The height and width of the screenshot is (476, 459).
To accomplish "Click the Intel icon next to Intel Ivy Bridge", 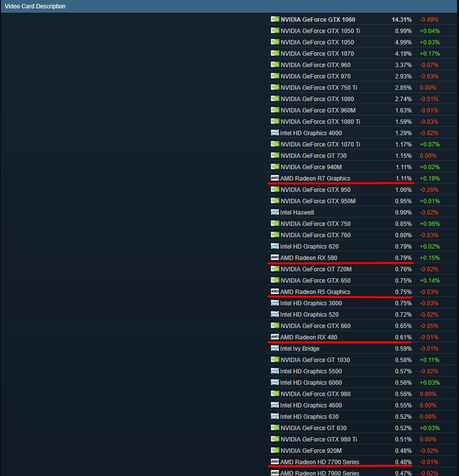I will (275, 348).
